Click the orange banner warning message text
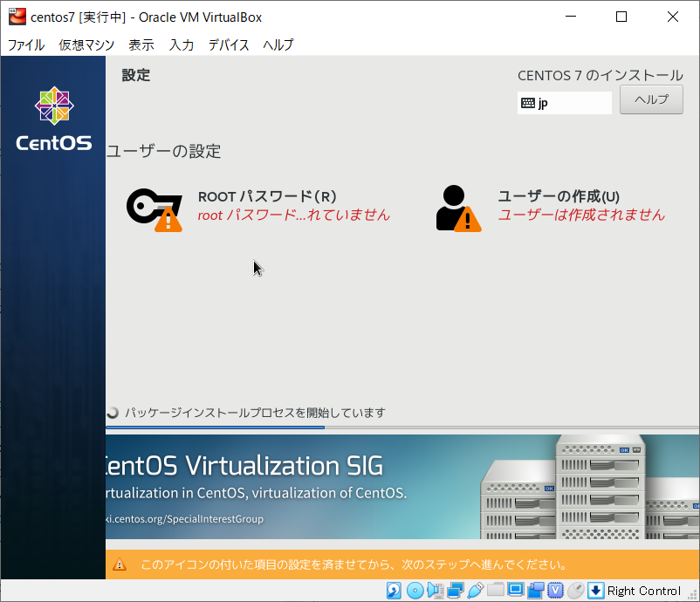This screenshot has width=700, height=602. pos(354,564)
